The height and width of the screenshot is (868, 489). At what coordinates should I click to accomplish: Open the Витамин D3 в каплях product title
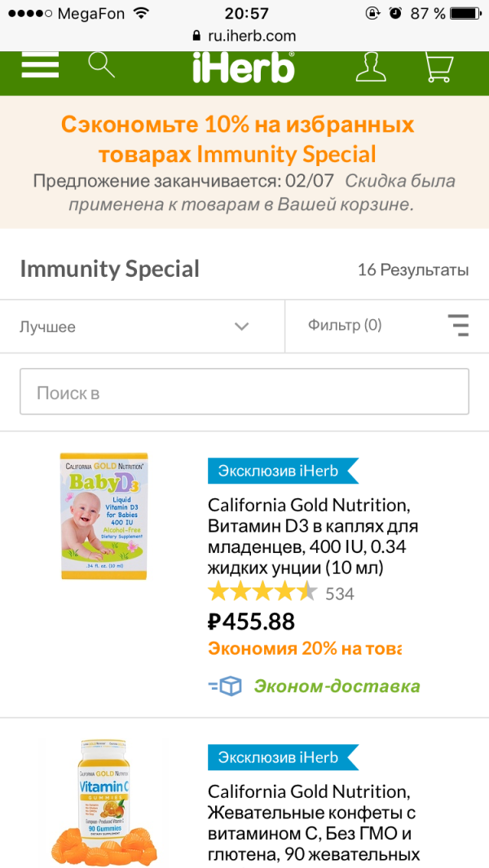coord(313,536)
